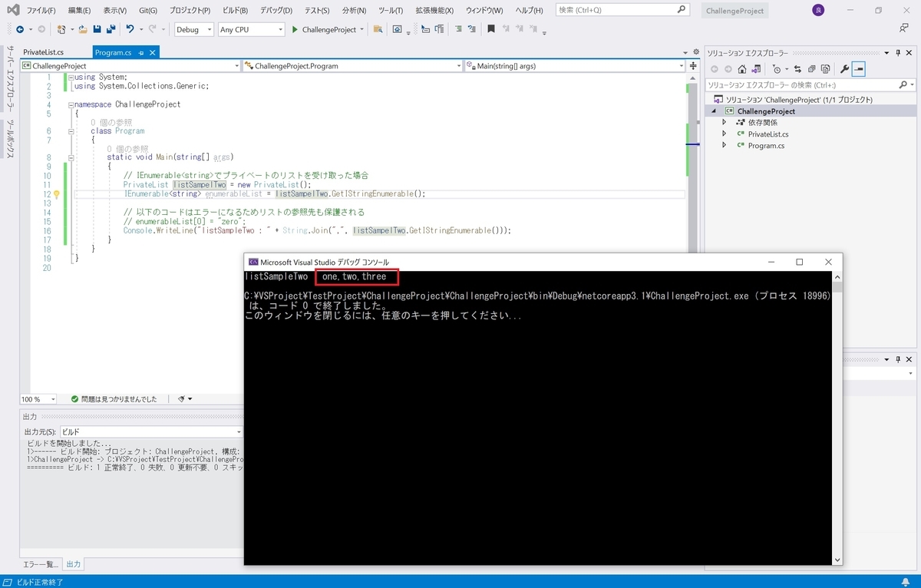Click the search box 検索 (Ctrl+Q)

(622, 10)
